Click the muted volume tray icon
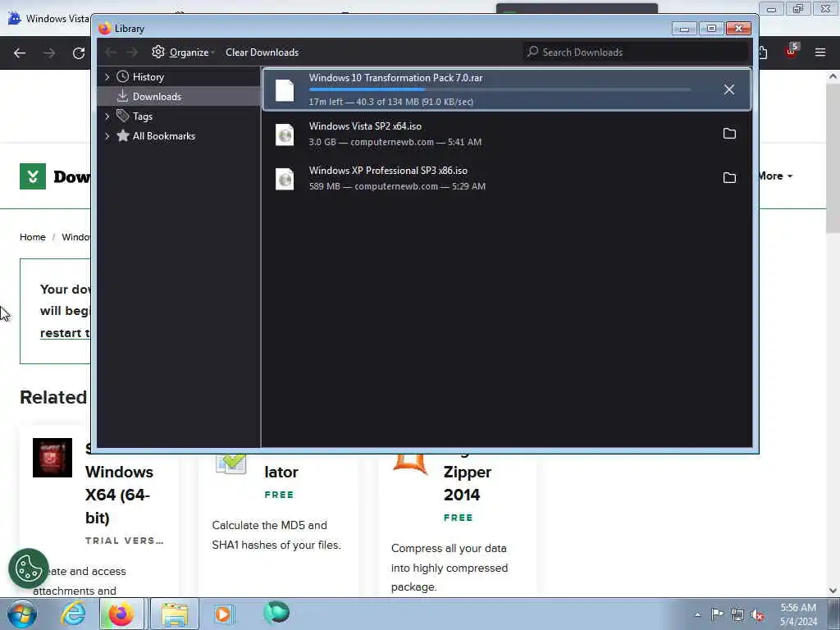The width and height of the screenshot is (840, 630). tap(757, 615)
